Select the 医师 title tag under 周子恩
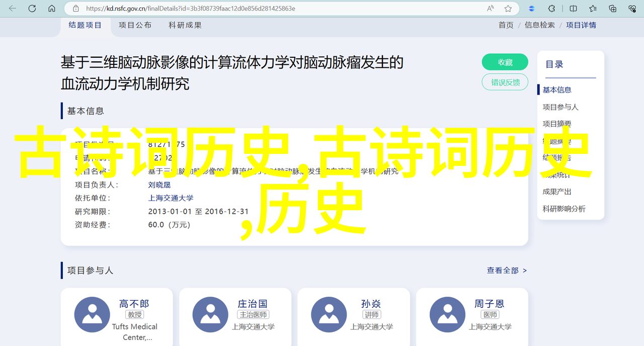This screenshot has height=346, width=644. [x=490, y=315]
